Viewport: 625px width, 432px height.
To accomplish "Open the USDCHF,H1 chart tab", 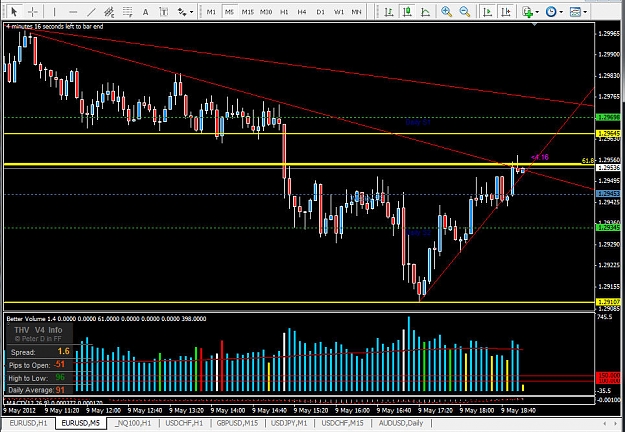I will point(184,423).
